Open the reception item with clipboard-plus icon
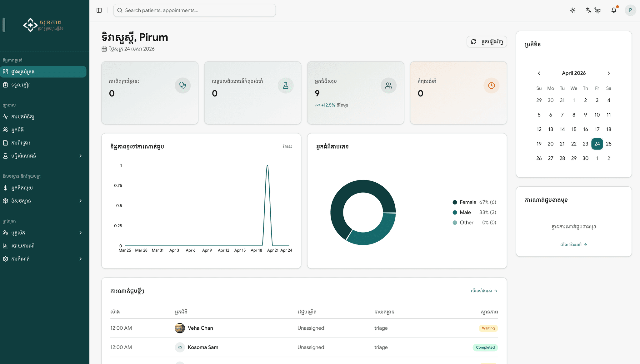This screenshot has width=640, height=364. pos(43,85)
